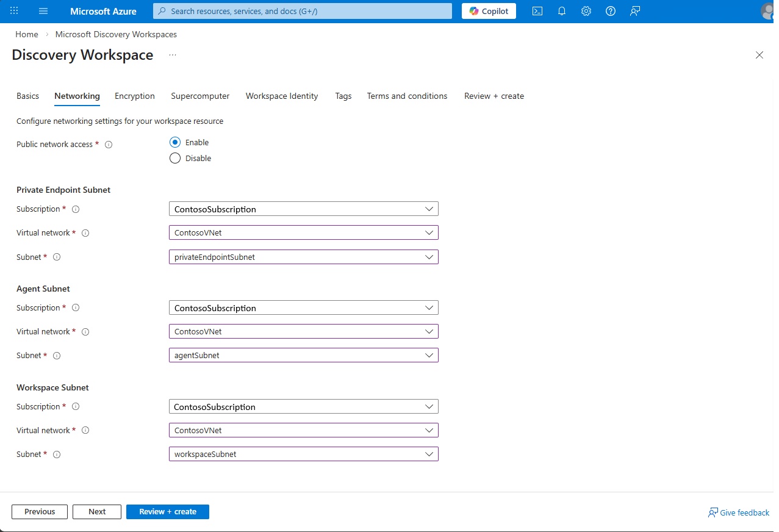Switch to the Encryption tab
Viewport: 779px width, 532px height.
point(135,96)
